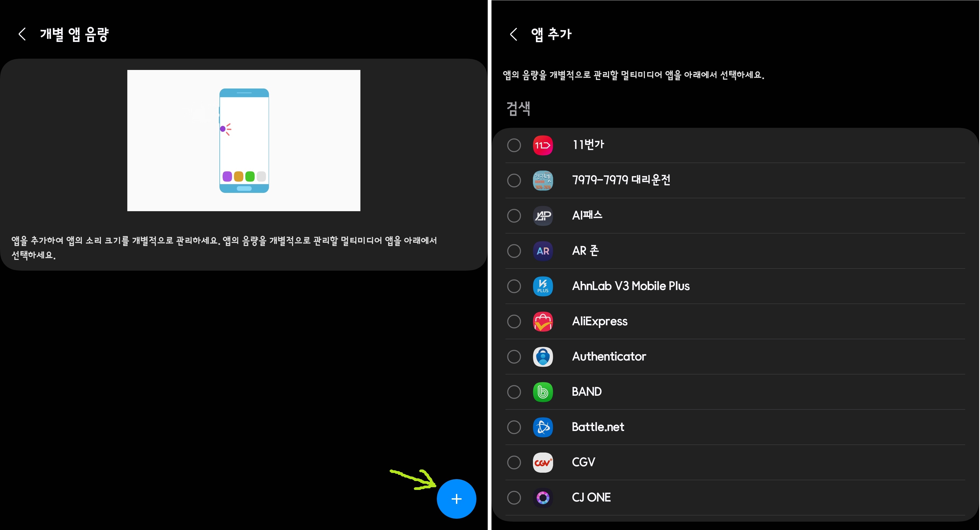Select radio button for Authenticator

pyautogui.click(x=514, y=357)
